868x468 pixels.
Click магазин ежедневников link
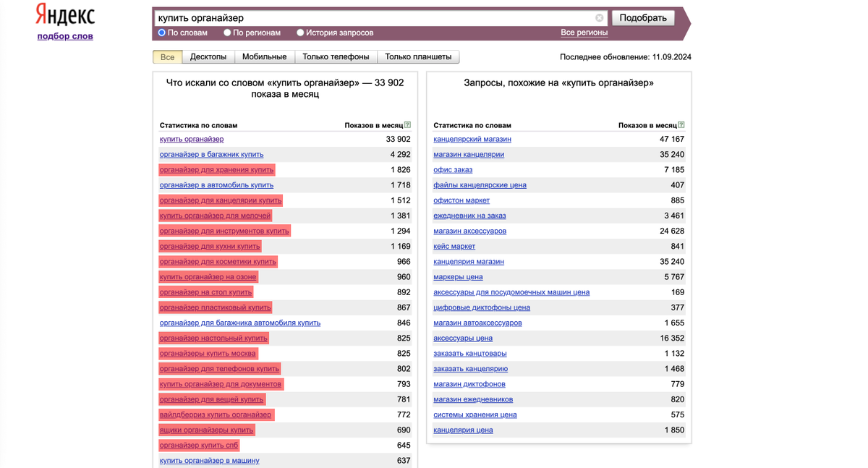[x=473, y=399]
